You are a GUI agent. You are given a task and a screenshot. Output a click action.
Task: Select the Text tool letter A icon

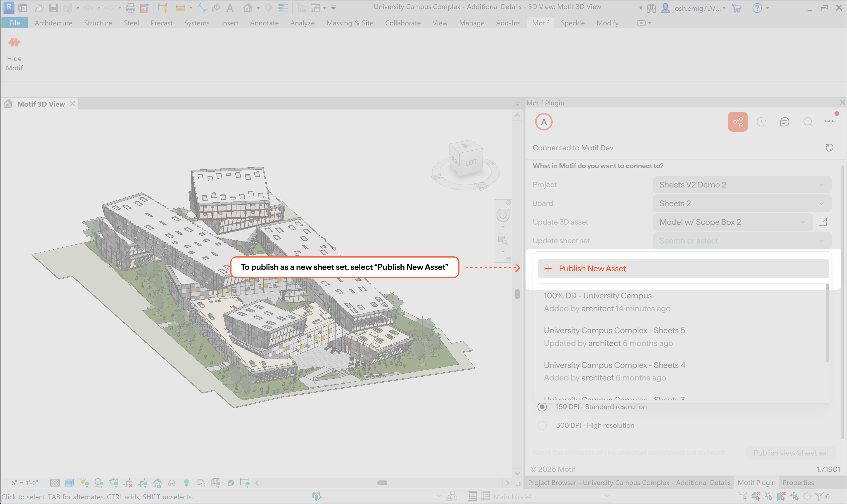(x=230, y=8)
